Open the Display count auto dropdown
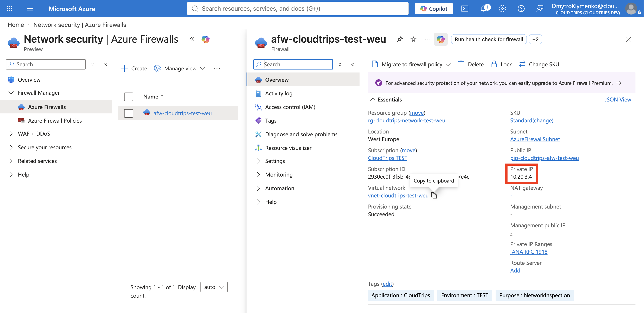The width and height of the screenshot is (644, 313). coord(214,287)
